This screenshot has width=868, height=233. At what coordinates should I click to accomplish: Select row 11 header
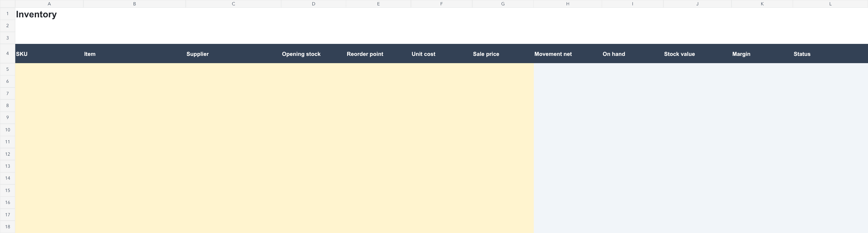(7, 142)
